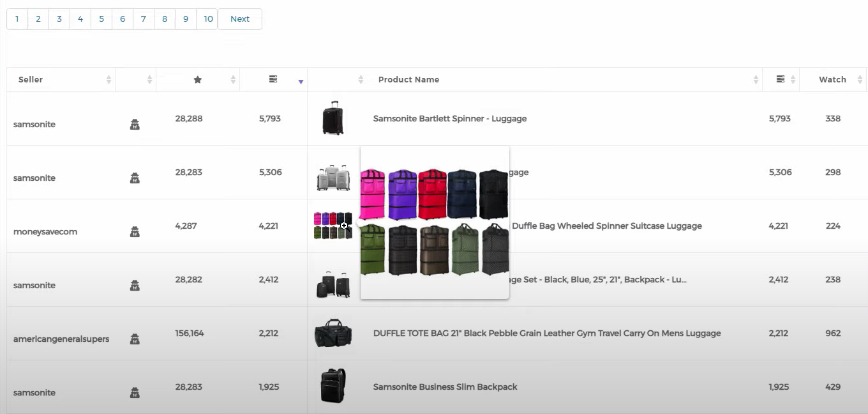Open seller samsonite in the Bartlett Spinner row
This screenshot has height=414, width=868.
pyautogui.click(x=34, y=124)
